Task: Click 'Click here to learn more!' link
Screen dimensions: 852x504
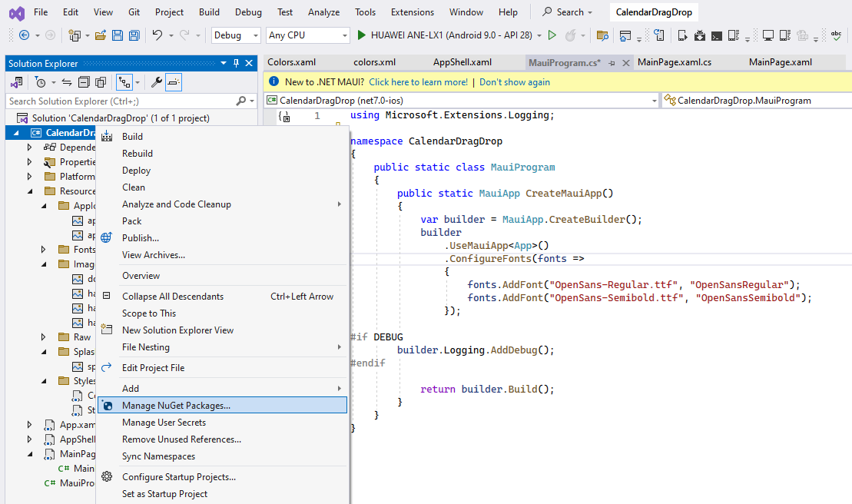Action: point(418,82)
